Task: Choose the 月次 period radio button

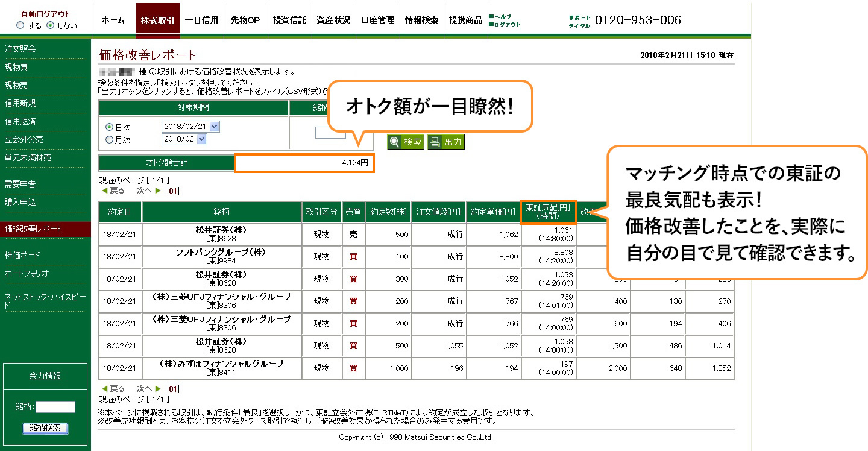Action: point(109,139)
